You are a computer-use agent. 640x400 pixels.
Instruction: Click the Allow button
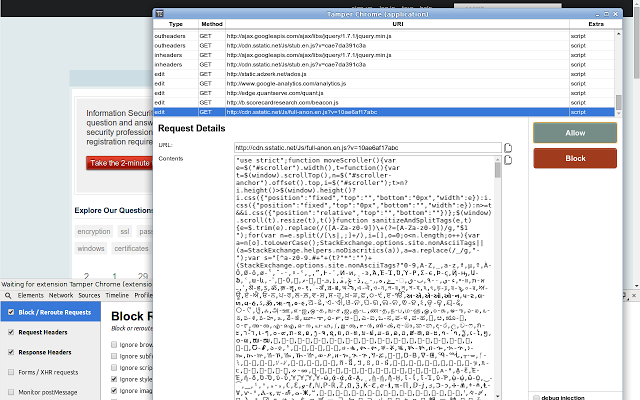coord(575,133)
